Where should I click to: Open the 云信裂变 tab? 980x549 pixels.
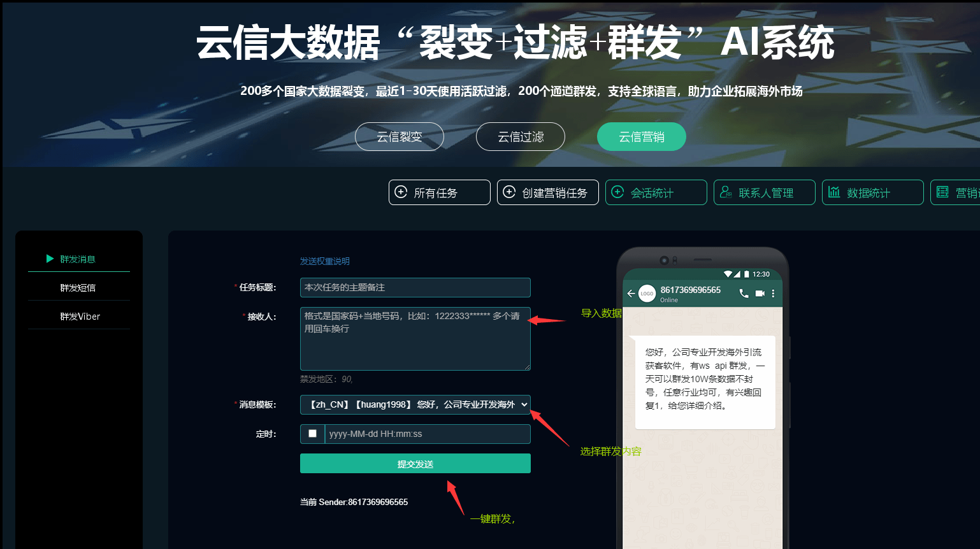coord(400,137)
